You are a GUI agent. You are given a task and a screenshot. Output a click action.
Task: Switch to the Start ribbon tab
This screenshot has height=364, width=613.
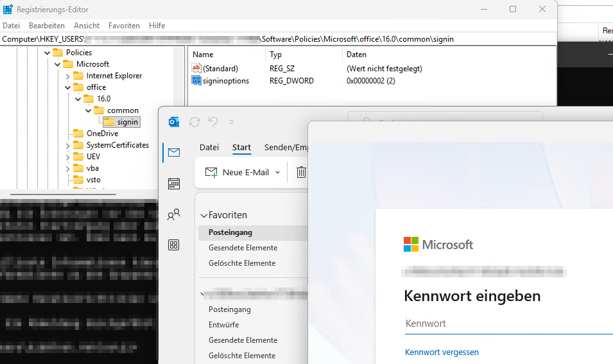(241, 148)
